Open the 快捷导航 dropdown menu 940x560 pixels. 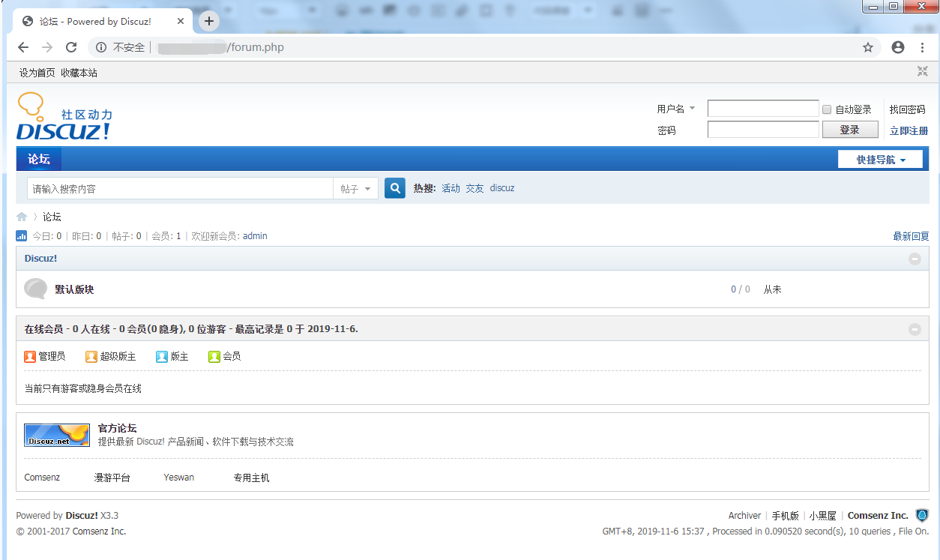point(881,160)
